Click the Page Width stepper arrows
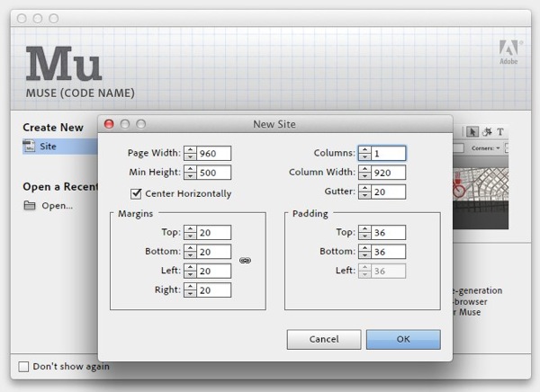 click(x=190, y=153)
